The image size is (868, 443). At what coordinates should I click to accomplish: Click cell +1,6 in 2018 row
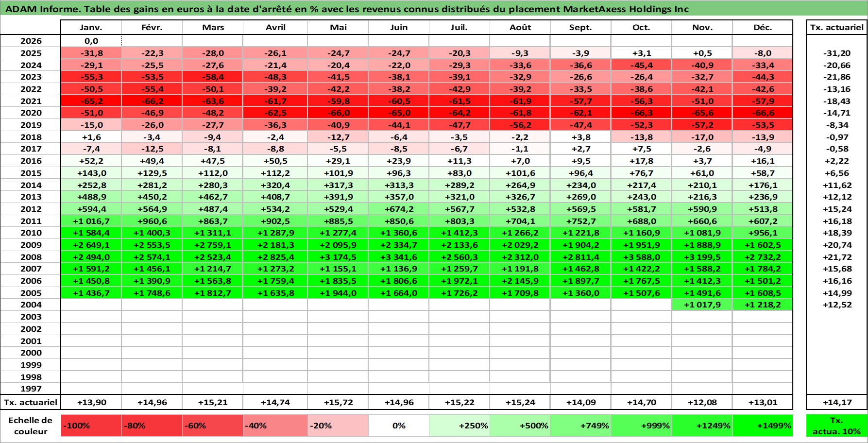pos(91,137)
